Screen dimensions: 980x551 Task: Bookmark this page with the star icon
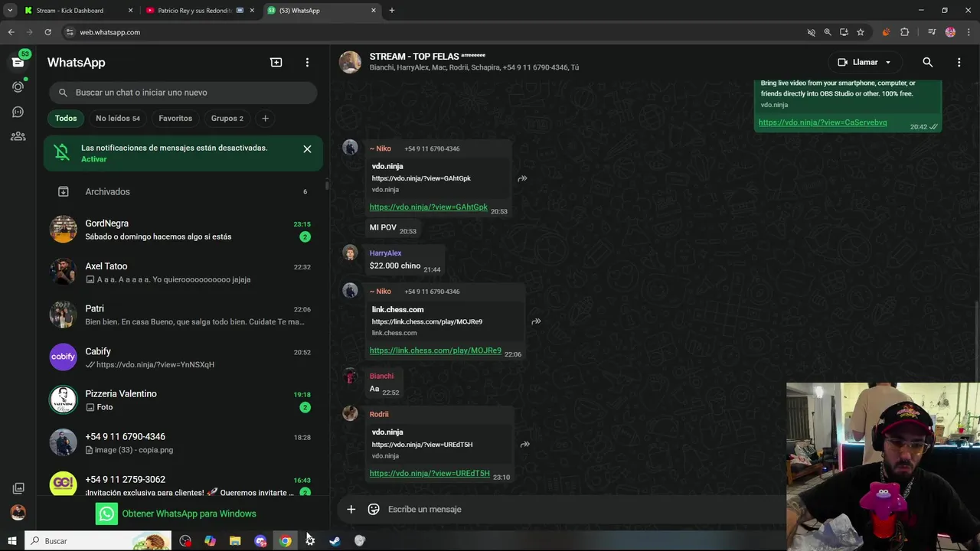pos(861,32)
